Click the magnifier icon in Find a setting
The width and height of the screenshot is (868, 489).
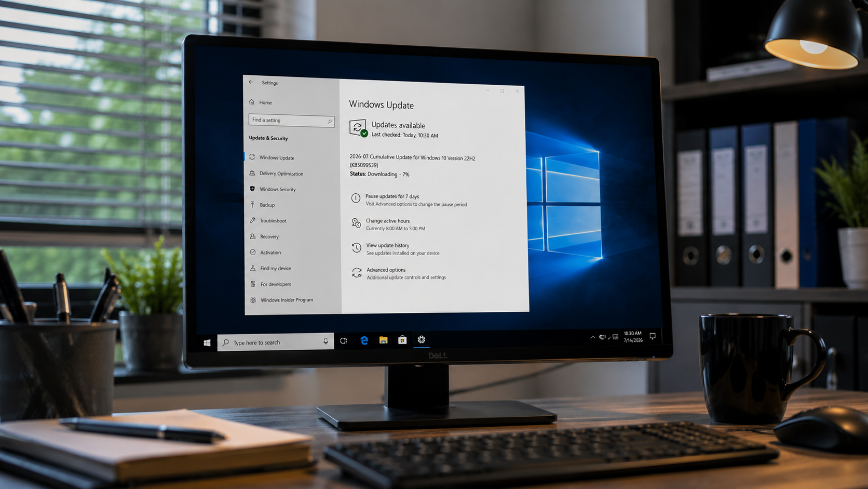point(329,122)
